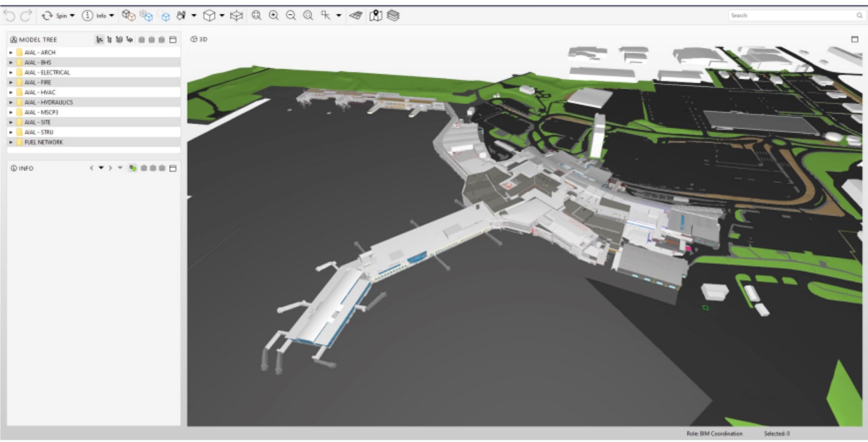The image size is (868, 442).
Task: Click the zoom in magnifier icon
Action: pos(273,16)
